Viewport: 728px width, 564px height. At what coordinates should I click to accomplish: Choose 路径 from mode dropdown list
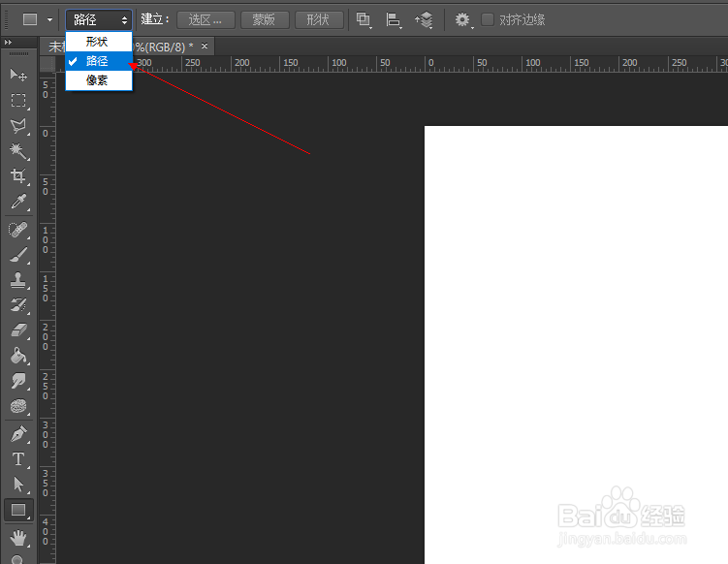99,61
